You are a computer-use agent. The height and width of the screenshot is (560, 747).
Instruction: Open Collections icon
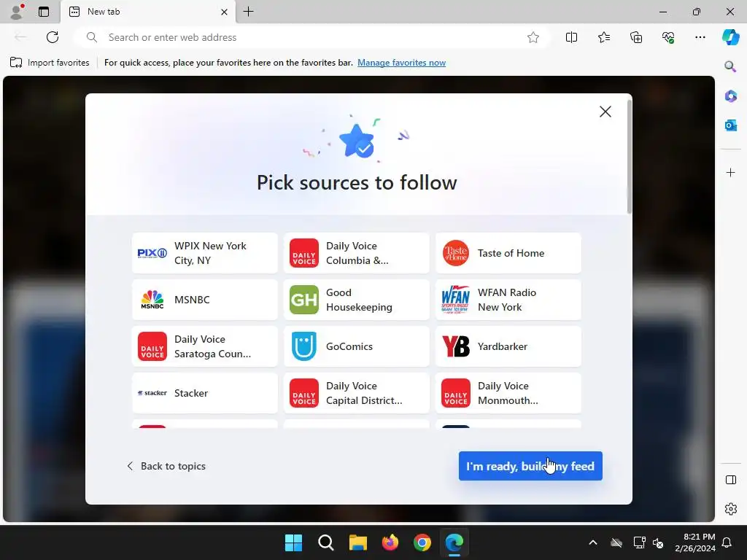[x=636, y=37]
